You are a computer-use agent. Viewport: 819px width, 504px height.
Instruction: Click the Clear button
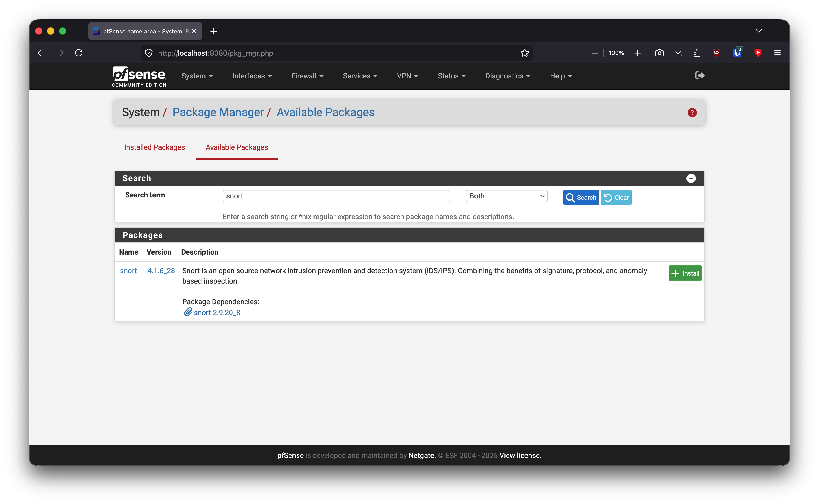(616, 197)
